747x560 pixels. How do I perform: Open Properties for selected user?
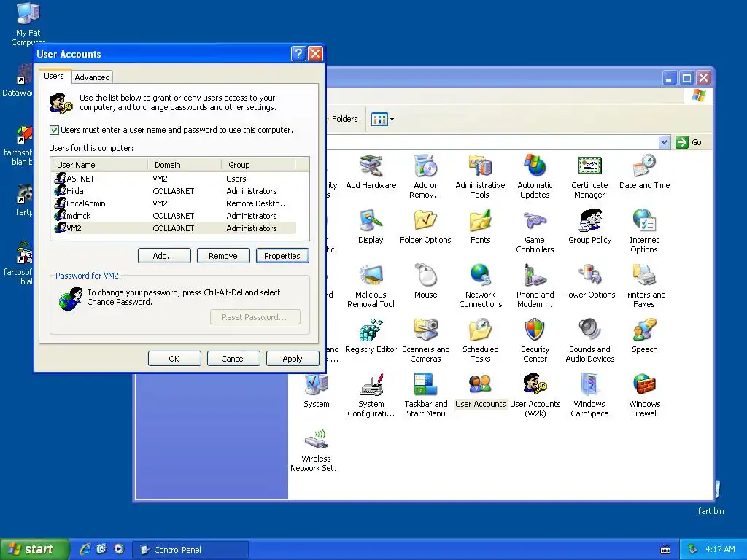click(282, 256)
